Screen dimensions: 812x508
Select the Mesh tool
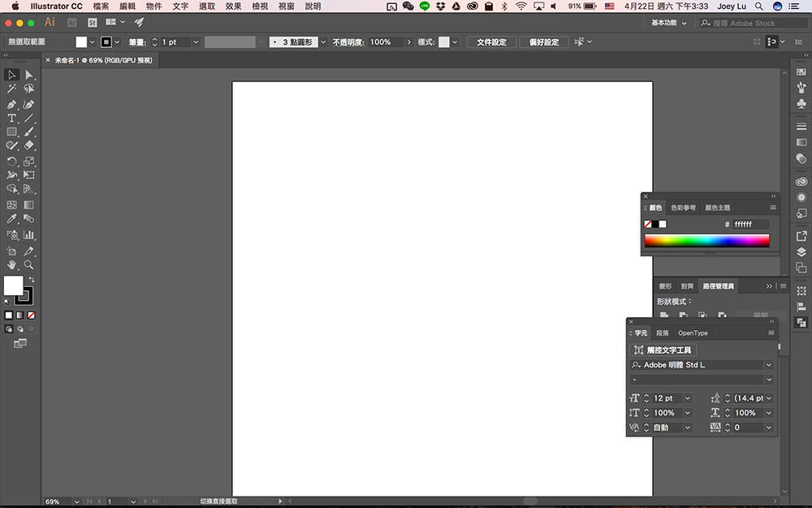pyautogui.click(x=12, y=206)
